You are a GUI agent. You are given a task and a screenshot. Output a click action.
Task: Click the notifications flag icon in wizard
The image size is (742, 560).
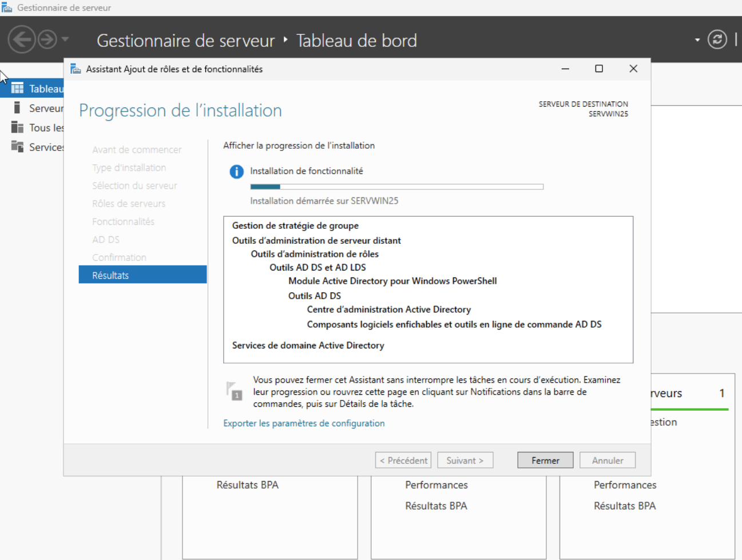pyautogui.click(x=234, y=391)
